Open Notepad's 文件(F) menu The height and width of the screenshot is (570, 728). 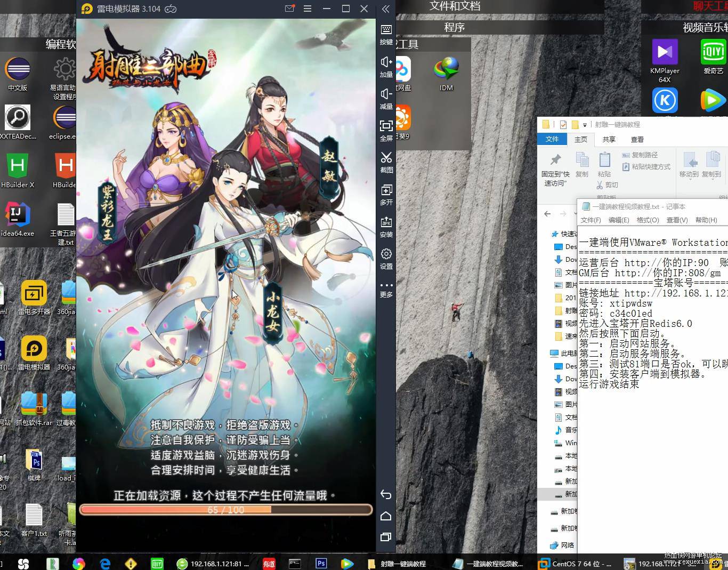(591, 220)
